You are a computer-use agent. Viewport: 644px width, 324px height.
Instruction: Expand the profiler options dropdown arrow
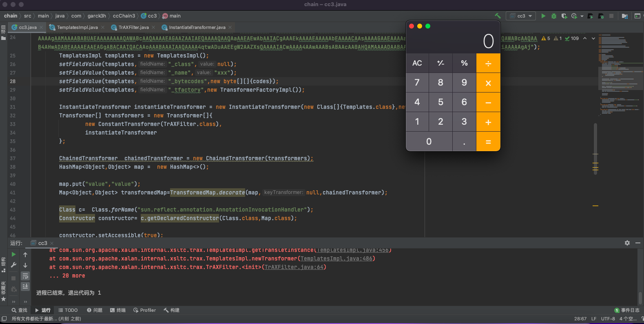[x=582, y=16]
